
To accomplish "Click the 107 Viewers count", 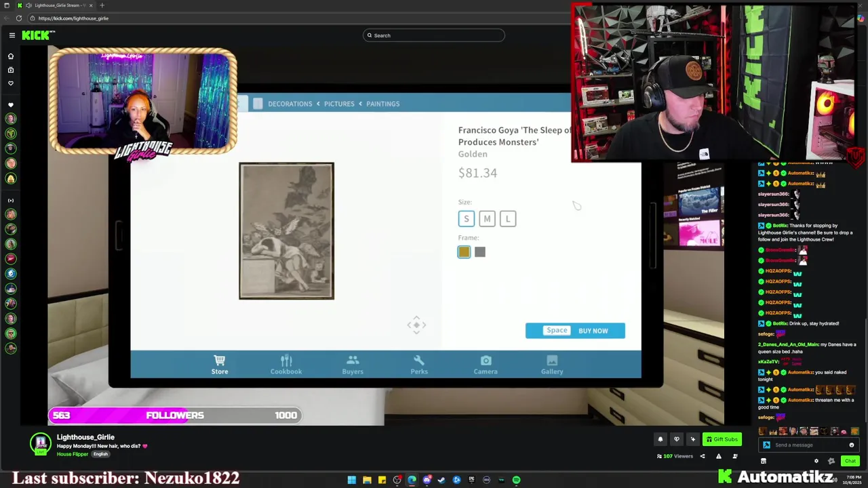I will tap(675, 456).
